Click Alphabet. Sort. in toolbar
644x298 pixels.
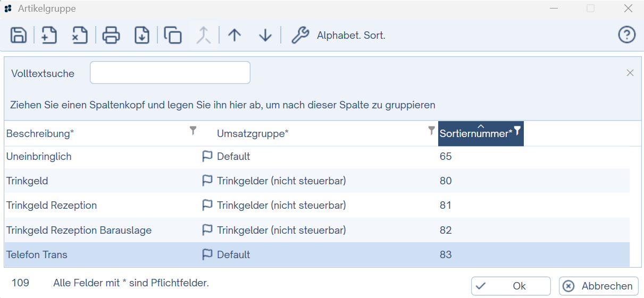tap(351, 36)
